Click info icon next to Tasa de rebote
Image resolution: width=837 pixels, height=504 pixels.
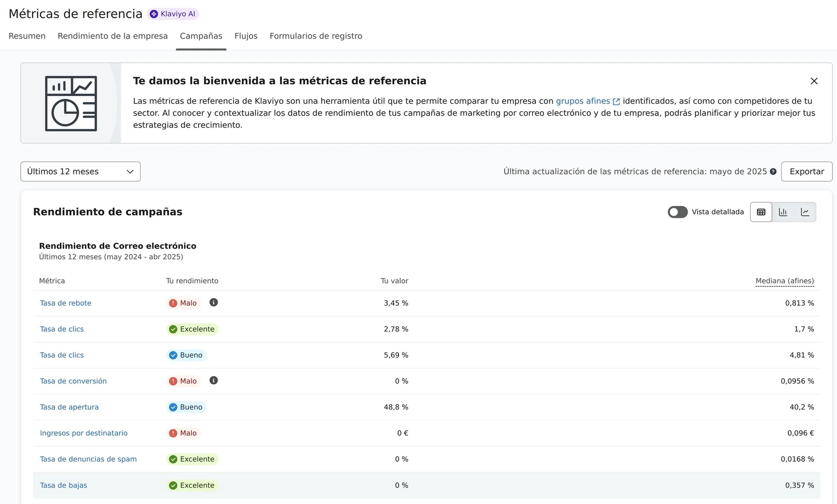(213, 302)
